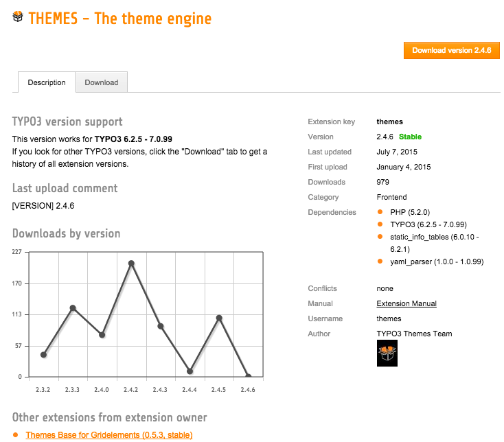Click the [VERSION] 2.4.6 upload comment
Image resolution: width=504 pixels, height=442 pixels.
[43, 206]
